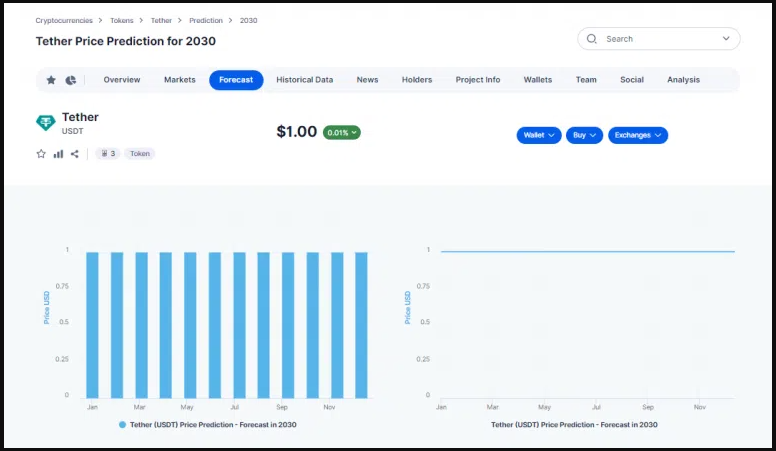Open the Team tab

pyautogui.click(x=586, y=80)
